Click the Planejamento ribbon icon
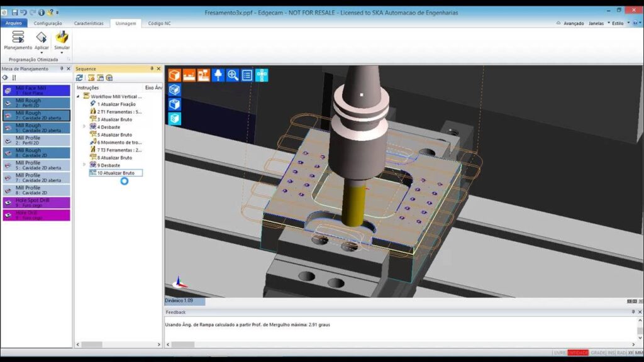 point(18,40)
